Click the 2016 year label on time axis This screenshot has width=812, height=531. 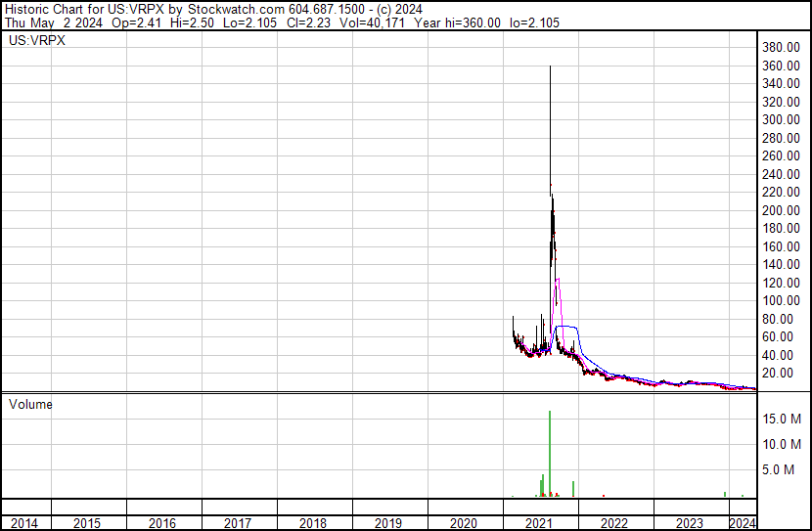pos(162,523)
